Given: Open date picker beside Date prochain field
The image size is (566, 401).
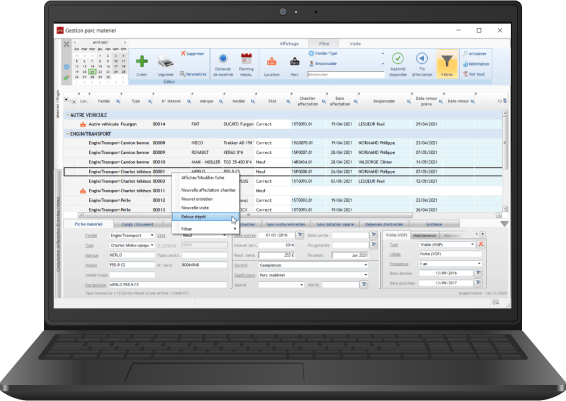Looking at the screenshot, I should pyautogui.click(x=478, y=283).
